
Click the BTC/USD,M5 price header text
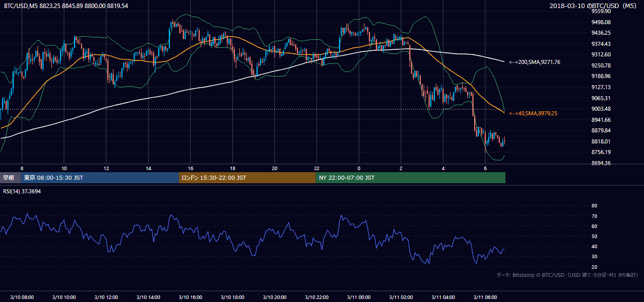pyautogui.click(x=66, y=6)
